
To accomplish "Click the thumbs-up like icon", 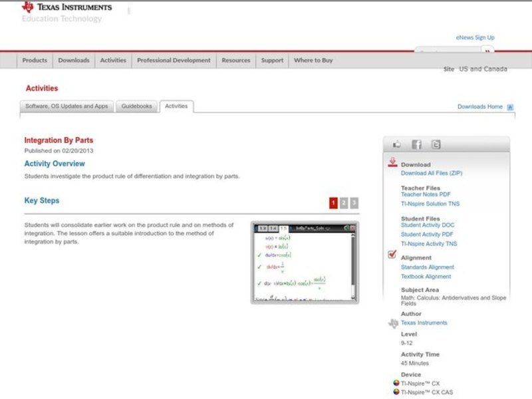I will pos(397,144).
